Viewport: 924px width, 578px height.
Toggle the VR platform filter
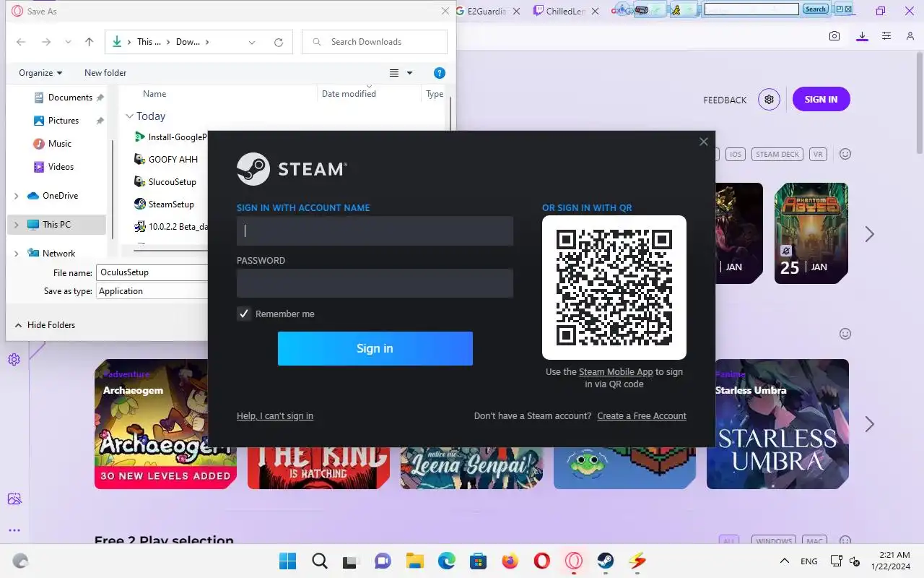click(818, 154)
